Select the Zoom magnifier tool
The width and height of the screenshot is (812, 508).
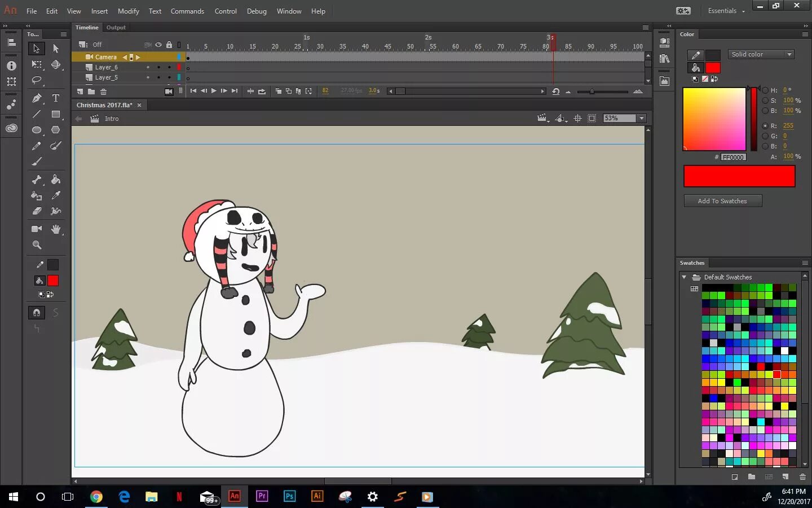37,245
